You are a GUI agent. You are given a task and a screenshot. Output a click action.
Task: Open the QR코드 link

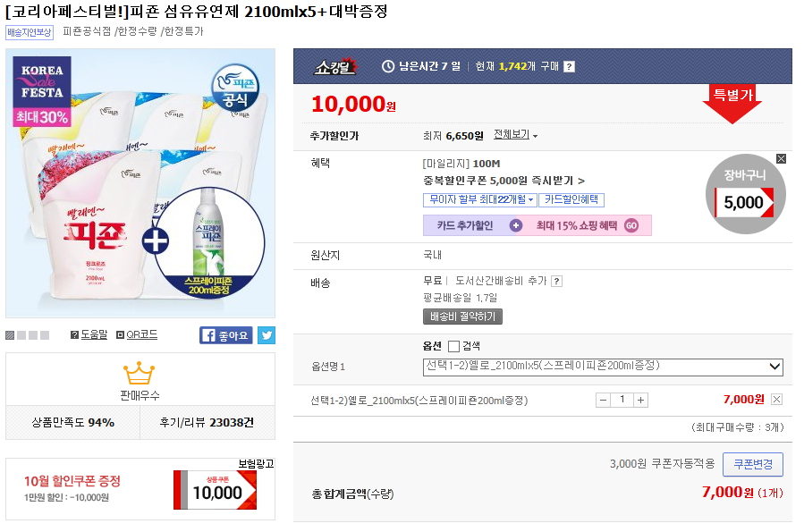click(x=141, y=334)
